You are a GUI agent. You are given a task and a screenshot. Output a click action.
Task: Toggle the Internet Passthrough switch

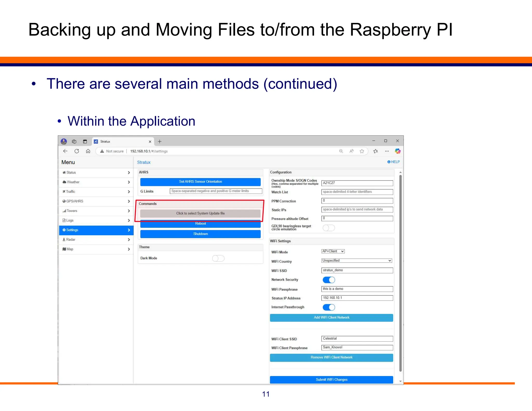(329, 307)
